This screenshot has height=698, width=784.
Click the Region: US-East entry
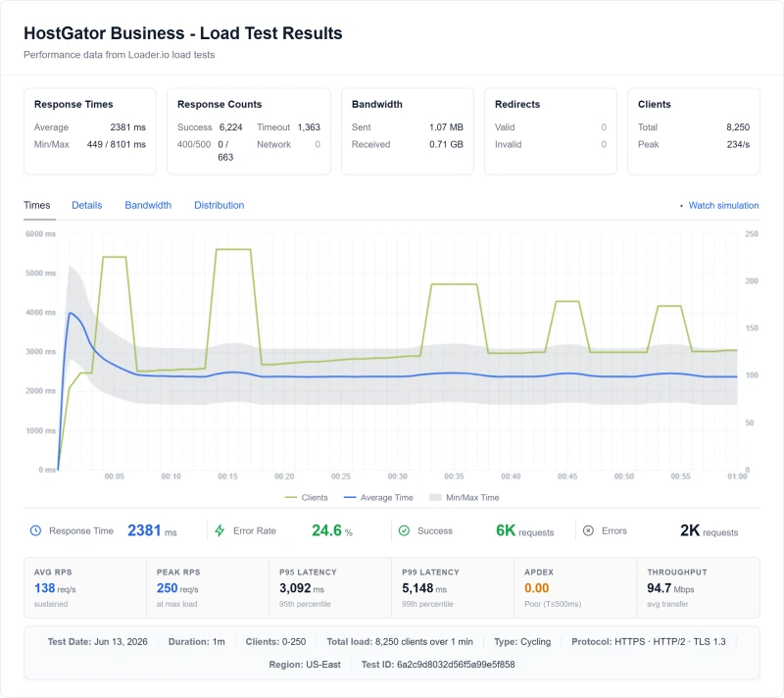pos(305,665)
